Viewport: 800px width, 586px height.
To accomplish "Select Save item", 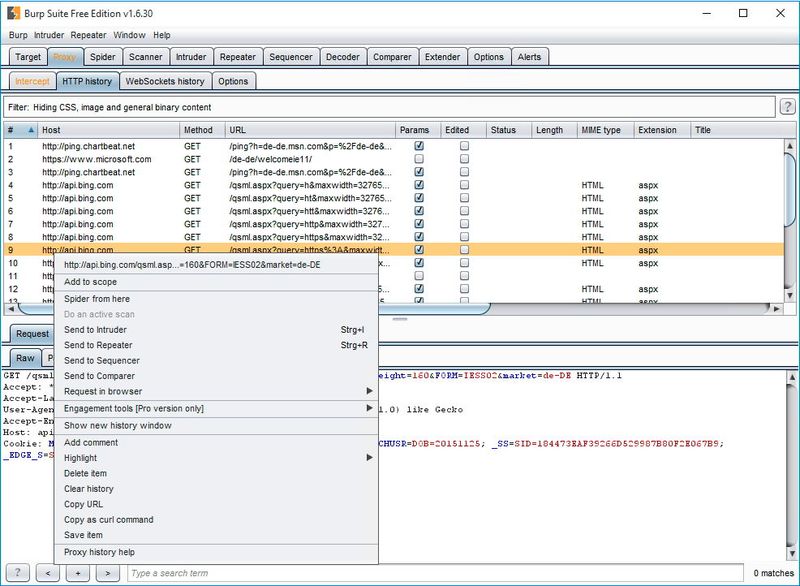I will point(216,535).
